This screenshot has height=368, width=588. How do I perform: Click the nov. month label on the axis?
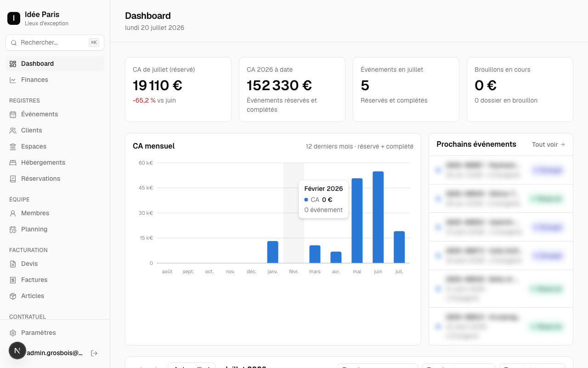pyautogui.click(x=231, y=272)
